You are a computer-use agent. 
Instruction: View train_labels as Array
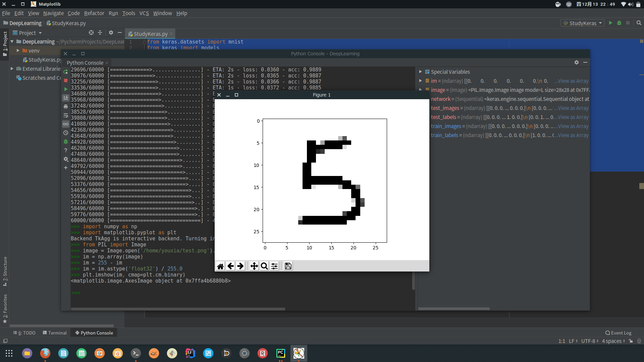[573, 135]
